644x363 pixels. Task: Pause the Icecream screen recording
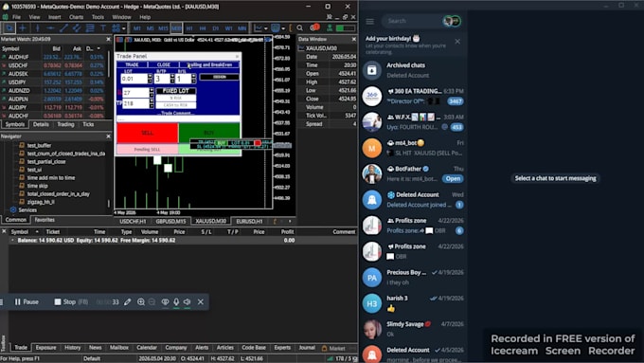27,301
